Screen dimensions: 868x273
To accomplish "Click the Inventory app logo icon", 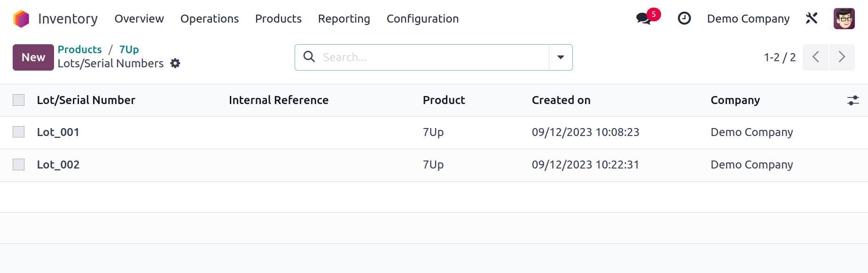I will coord(21,19).
